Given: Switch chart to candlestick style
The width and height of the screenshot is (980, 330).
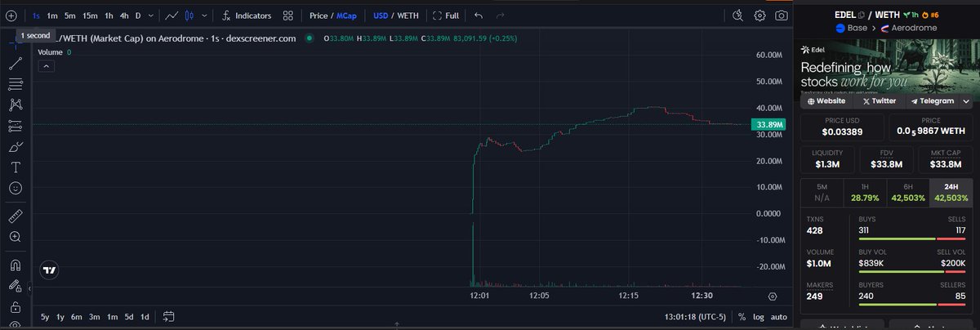Looking at the screenshot, I should 189,15.
